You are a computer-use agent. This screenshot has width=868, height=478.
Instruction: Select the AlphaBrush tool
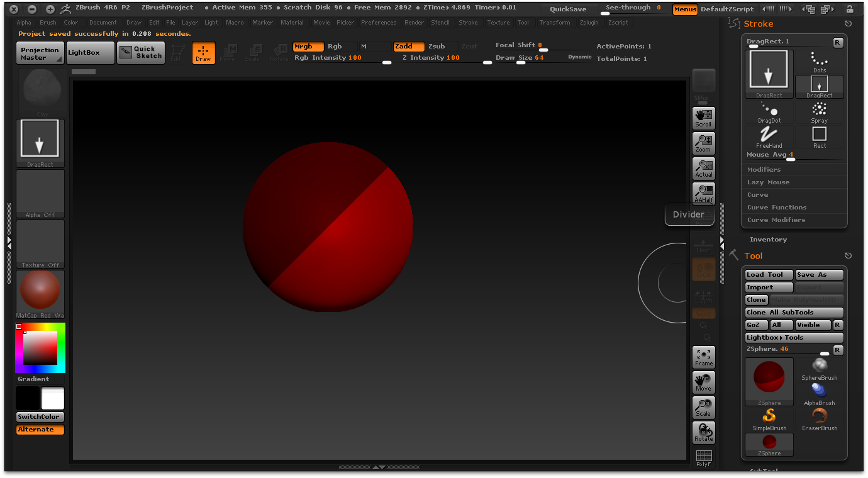(x=819, y=395)
